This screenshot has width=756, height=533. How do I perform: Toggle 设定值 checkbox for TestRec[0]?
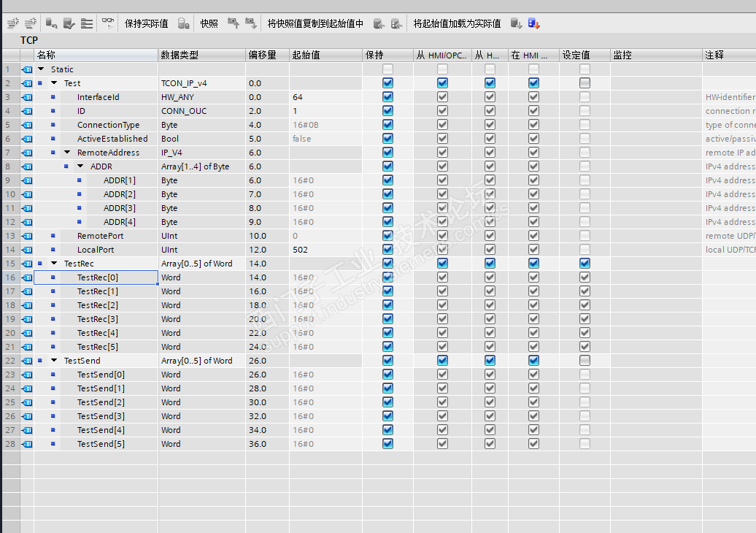click(585, 277)
